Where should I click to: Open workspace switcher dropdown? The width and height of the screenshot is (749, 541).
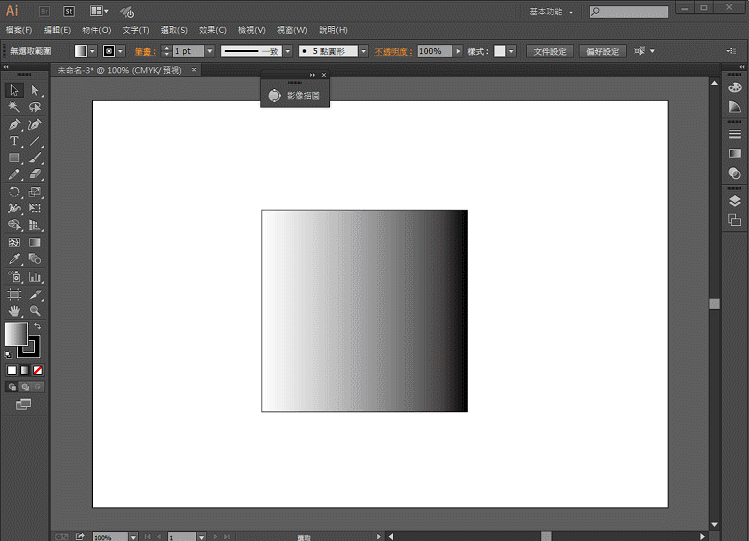point(551,11)
